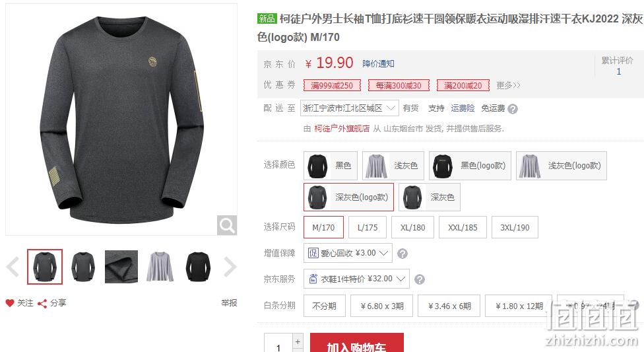Choose 不分期 installment option
Viewport: 644px width, 352px height.
pyautogui.click(x=325, y=306)
